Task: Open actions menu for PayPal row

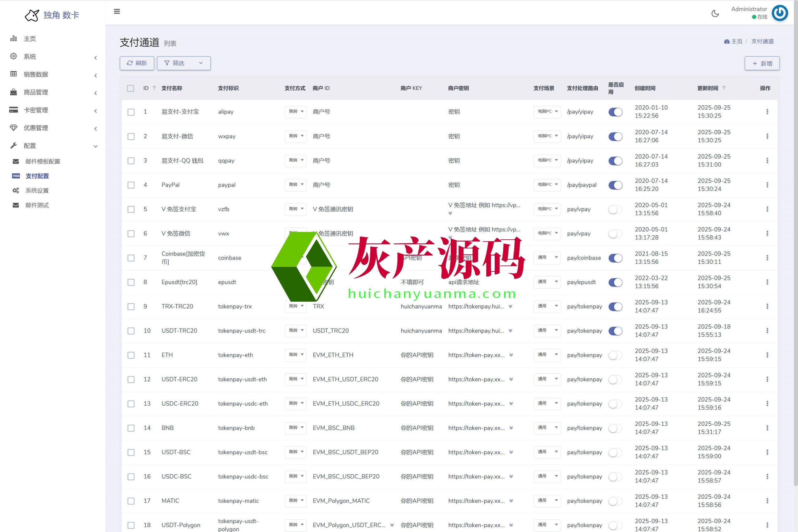Action: coord(767,185)
